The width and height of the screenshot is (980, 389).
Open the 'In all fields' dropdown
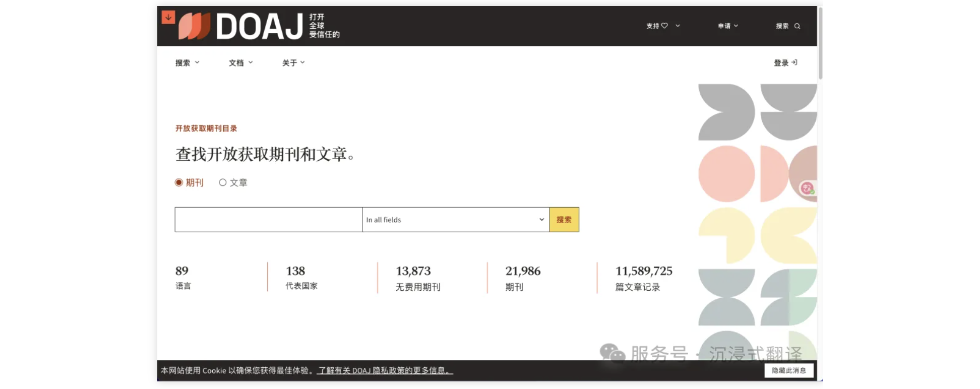pyautogui.click(x=455, y=220)
